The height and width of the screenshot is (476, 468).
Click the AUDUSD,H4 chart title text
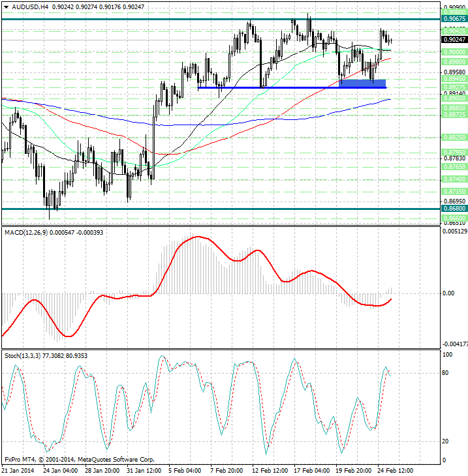click(30, 7)
